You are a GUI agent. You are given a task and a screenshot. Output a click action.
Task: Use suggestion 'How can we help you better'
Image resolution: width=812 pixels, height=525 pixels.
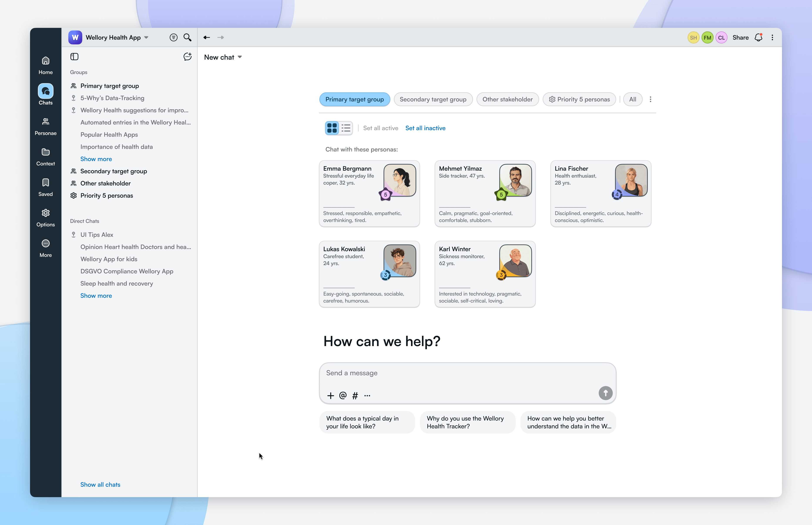(x=568, y=422)
